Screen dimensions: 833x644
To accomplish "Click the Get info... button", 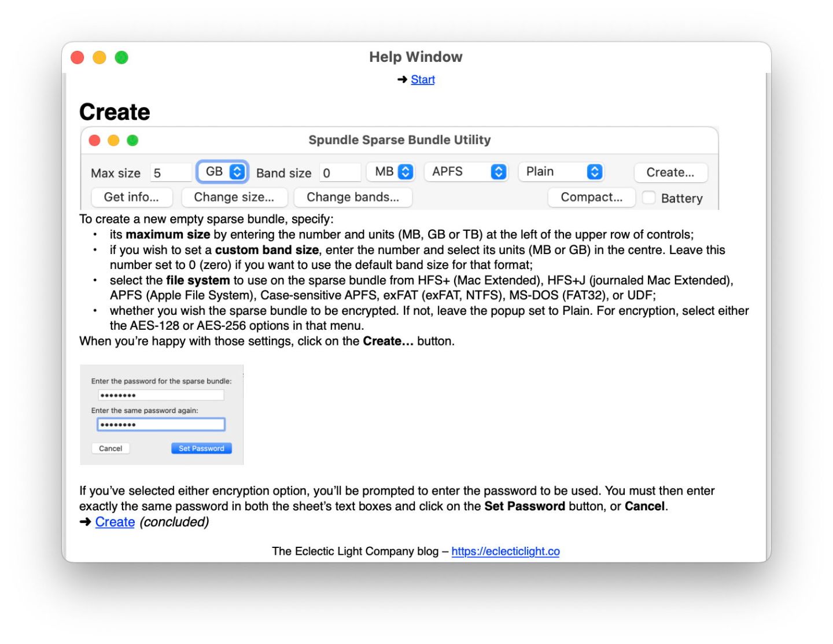I will (x=132, y=197).
